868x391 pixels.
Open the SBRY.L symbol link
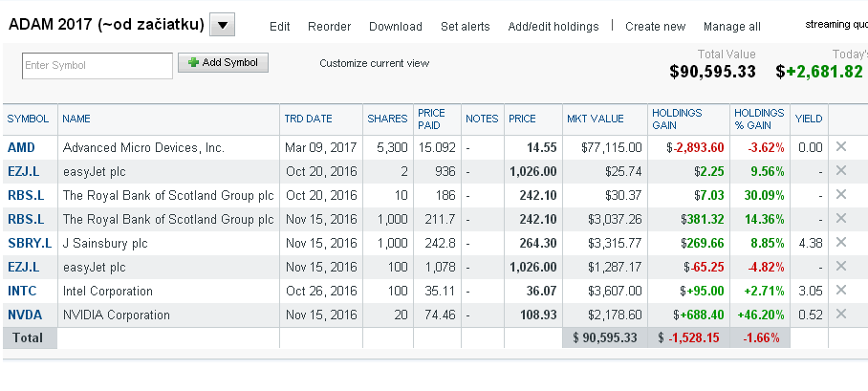(30, 243)
